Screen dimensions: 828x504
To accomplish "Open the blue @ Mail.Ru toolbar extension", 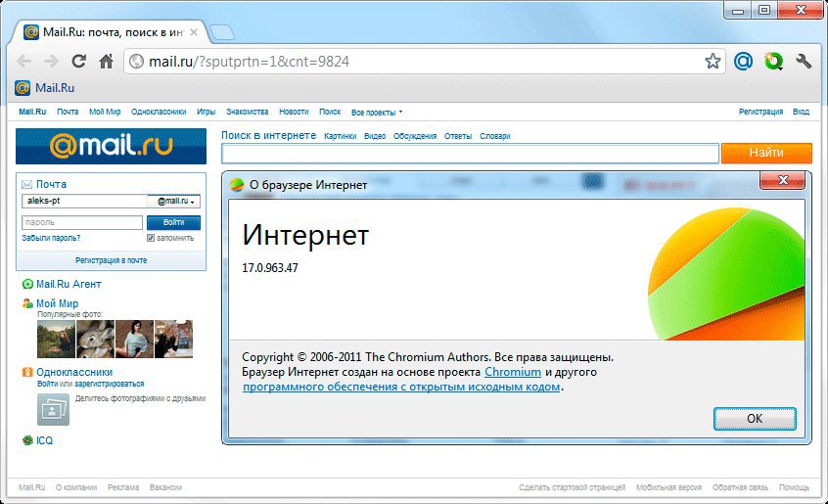I will click(743, 62).
